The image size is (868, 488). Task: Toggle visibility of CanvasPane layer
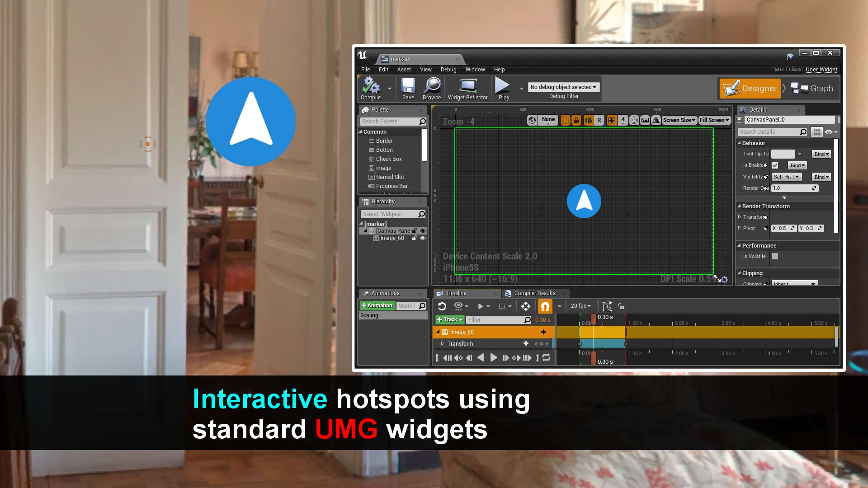pyautogui.click(x=423, y=230)
